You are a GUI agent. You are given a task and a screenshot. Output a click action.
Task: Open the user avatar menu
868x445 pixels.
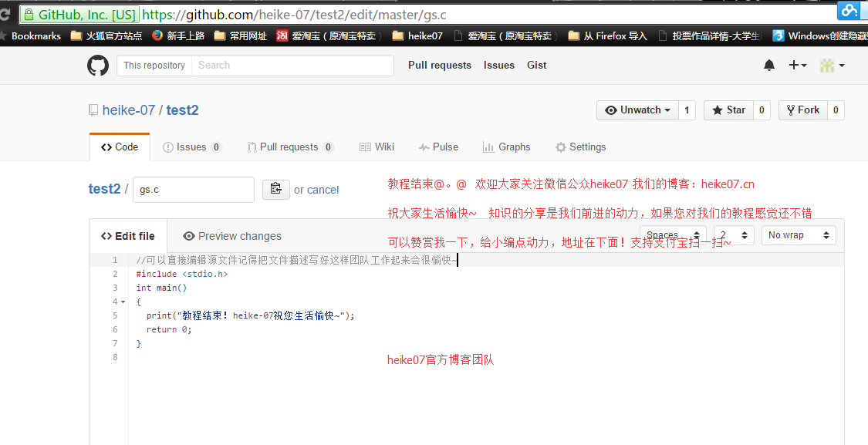832,66
